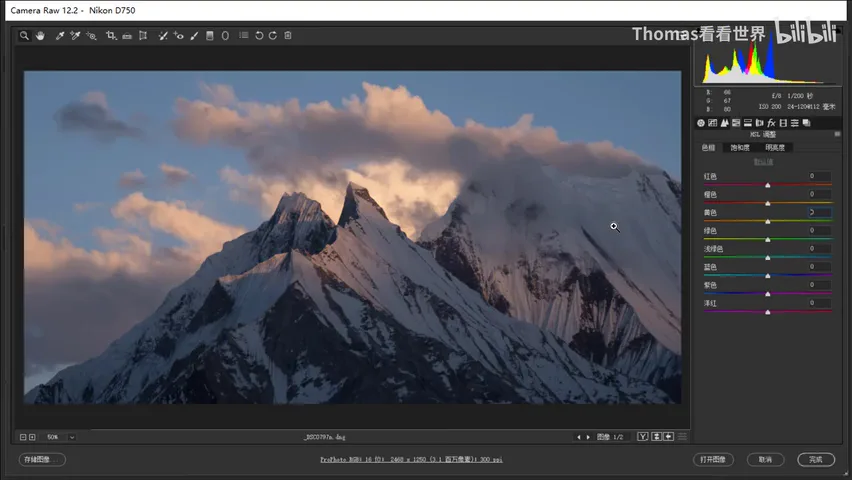
Task: Click the trash delete icon
Action: click(x=288, y=35)
